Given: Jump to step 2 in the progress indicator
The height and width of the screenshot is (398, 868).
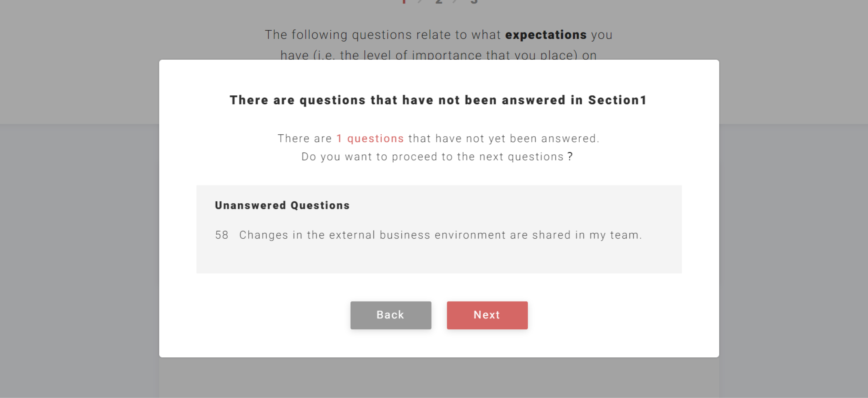Looking at the screenshot, I should [439, 1].
